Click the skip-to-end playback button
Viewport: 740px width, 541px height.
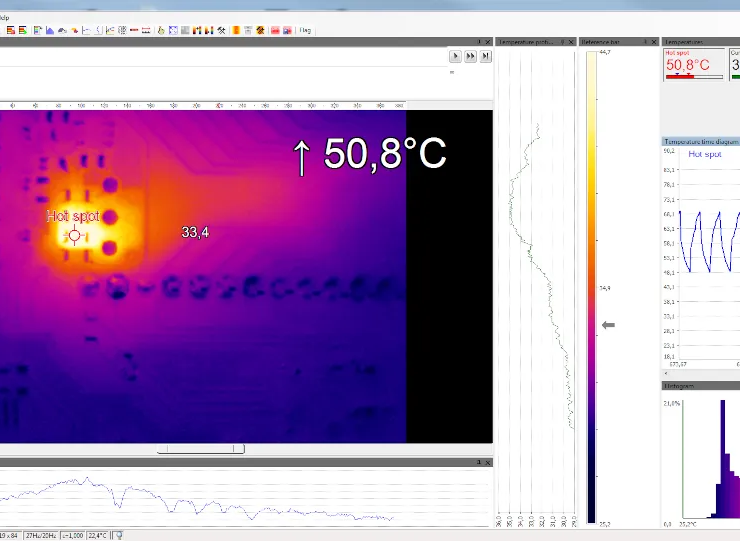point(485,57)
